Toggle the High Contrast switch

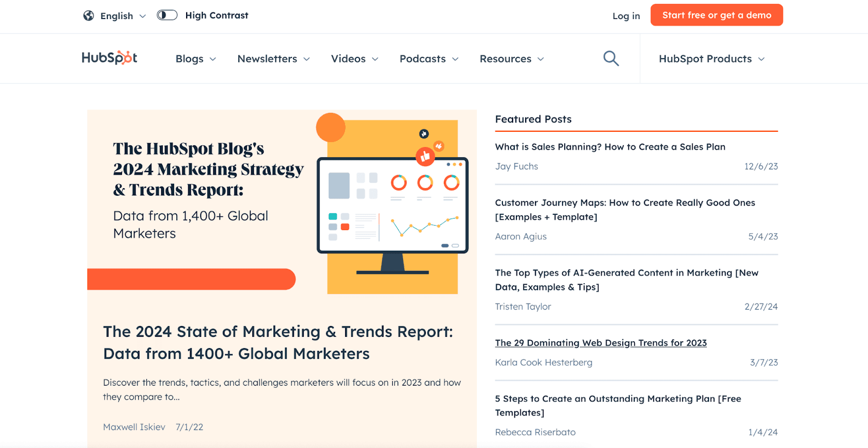[167, 15]
